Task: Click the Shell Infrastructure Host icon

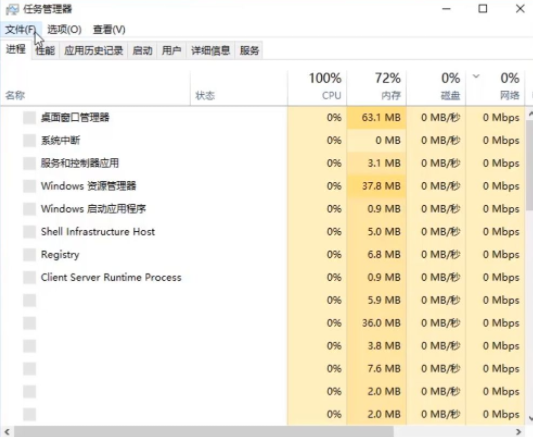Action: coord(30,232)
